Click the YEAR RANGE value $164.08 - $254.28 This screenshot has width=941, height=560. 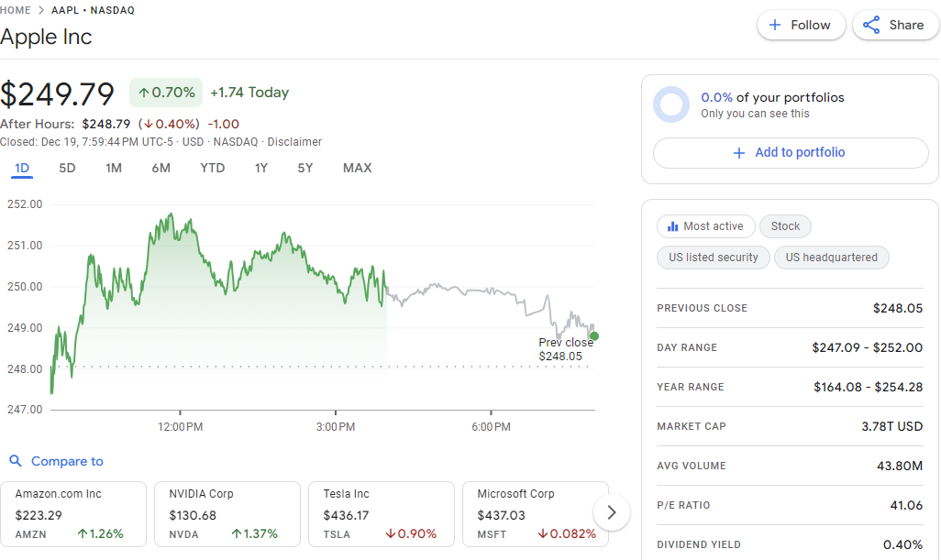coord(868,388)
